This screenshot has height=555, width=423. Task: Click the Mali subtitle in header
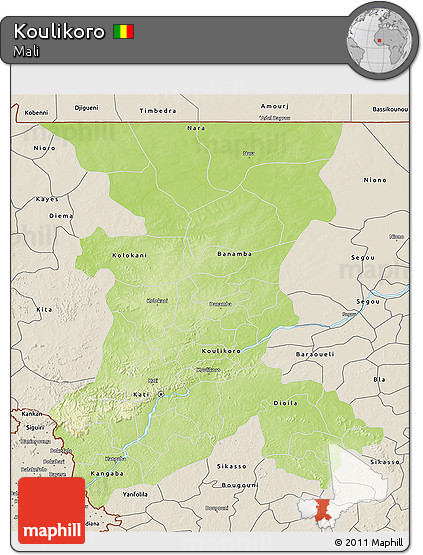(26, 51)
